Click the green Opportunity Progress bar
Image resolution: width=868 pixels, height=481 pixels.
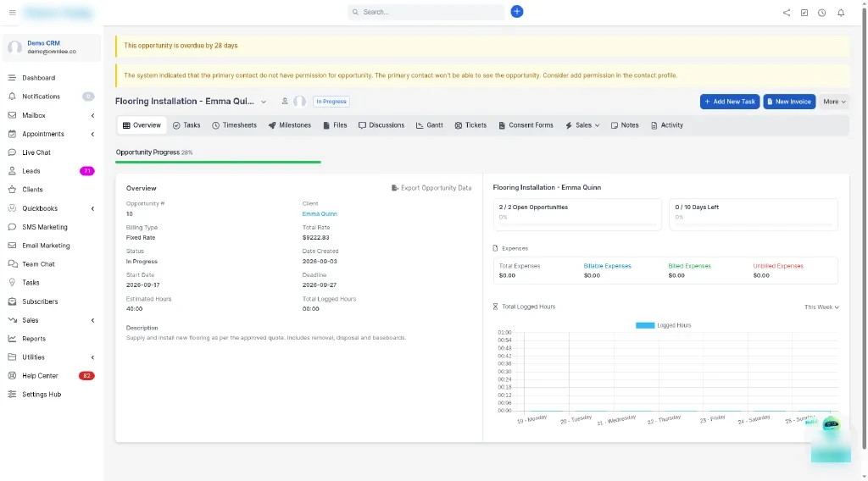pyautogui.click(x=218, y=162)
